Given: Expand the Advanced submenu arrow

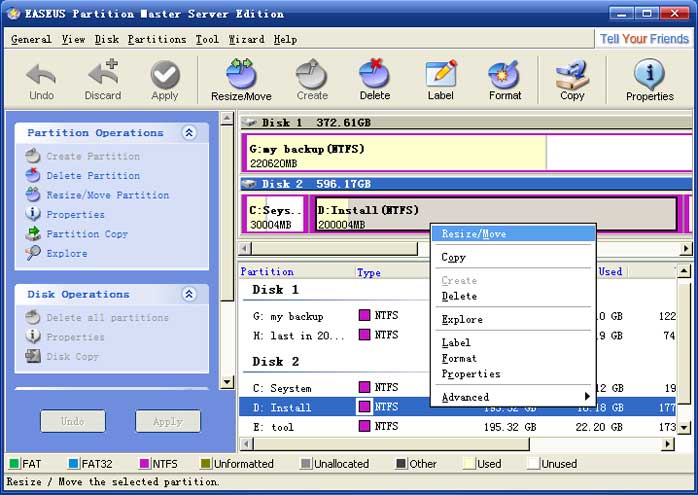Looking at the screenshot, I should click(x=587, y=396).
